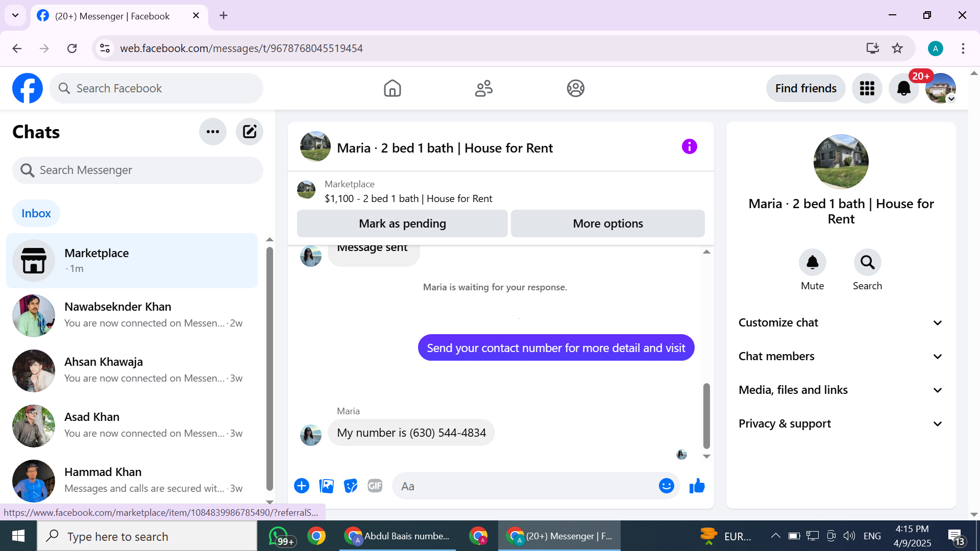Image resolution: width=980 pixels, height=551 pixels.
Task: Open chat with Nawabseknder Khan
Action: pyautogui.click(x=132, y=315)
